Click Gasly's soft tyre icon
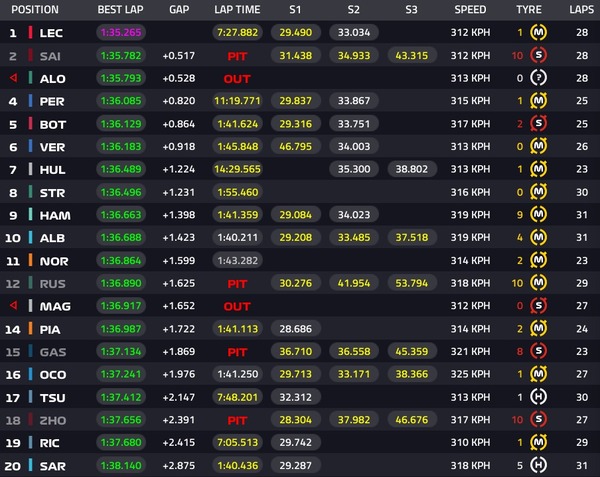 (538, 351)
